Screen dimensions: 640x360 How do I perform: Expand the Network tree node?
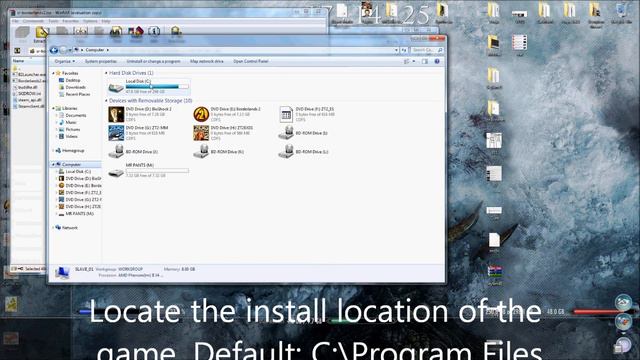point(53,227)
